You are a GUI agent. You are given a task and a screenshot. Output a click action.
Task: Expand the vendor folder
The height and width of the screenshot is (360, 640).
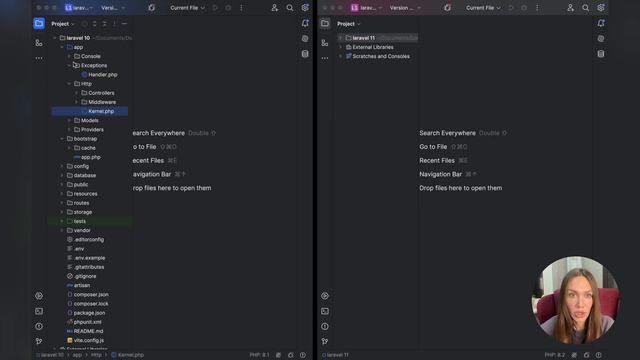[x=62, y=230]
